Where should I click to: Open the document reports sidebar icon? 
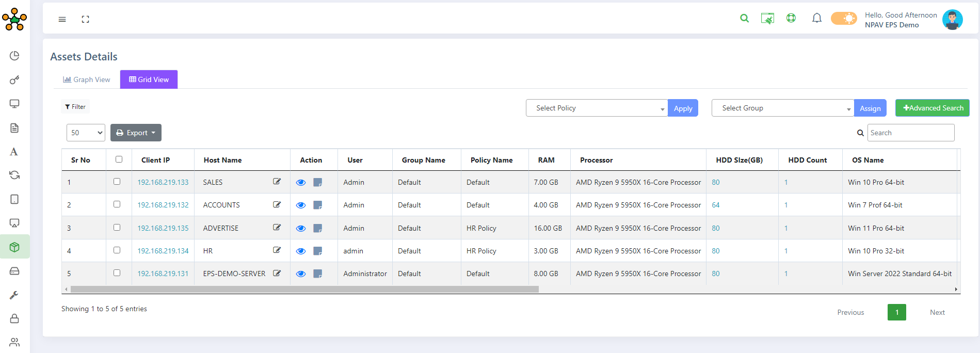tap(14, 128)
